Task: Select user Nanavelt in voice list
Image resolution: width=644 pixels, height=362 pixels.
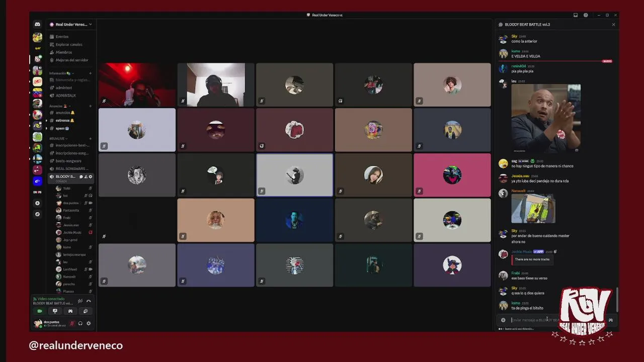Action: point(69,277)
